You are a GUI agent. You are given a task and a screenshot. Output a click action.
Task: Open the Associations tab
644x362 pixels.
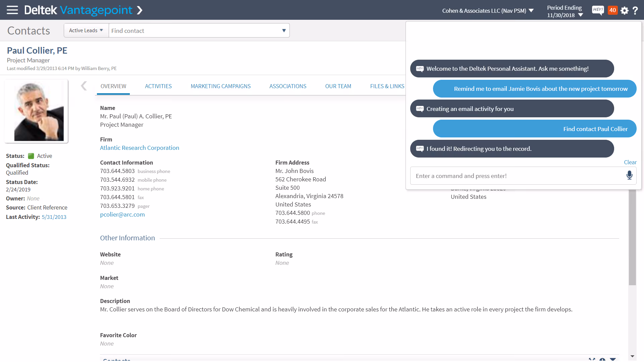click(288, 86)
